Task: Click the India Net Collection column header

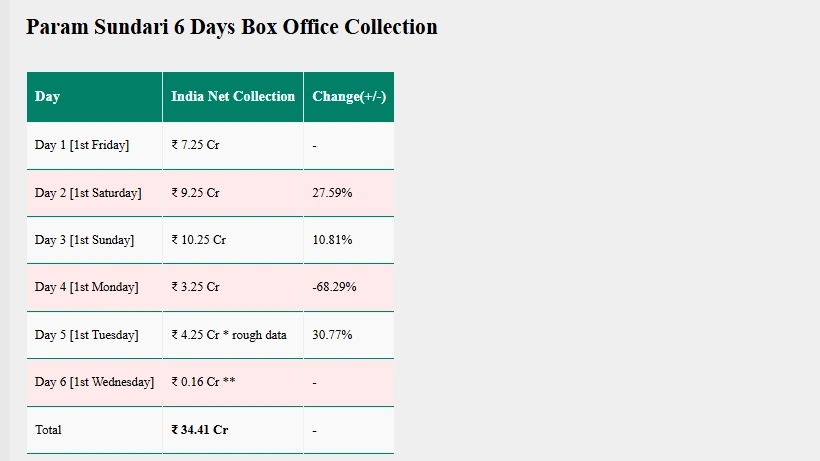Action: tap(233, 97)
